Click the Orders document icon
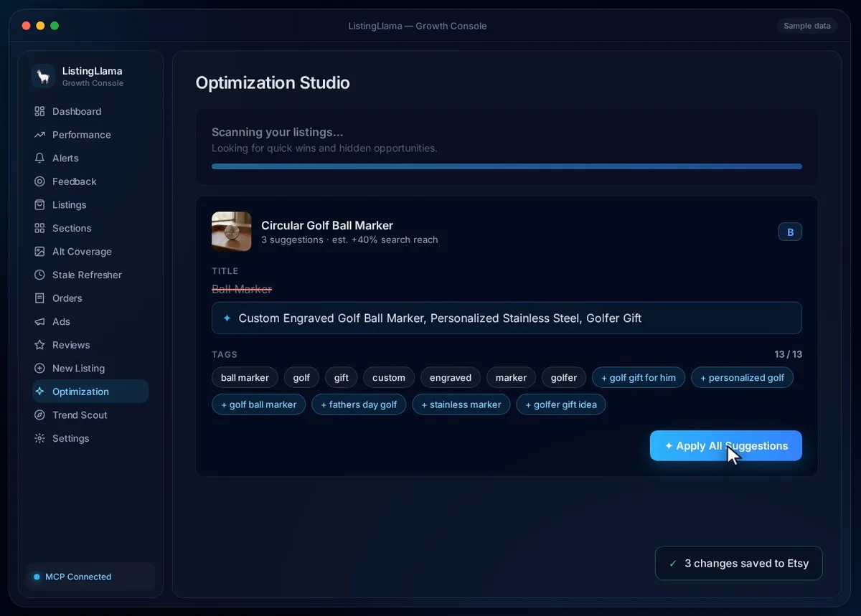The height and width of the screenshot is (616, 861). [39, 298]
